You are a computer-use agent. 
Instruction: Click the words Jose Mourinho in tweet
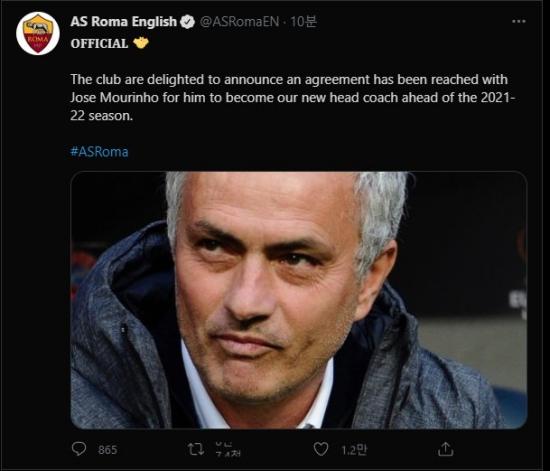coord(115,97)
